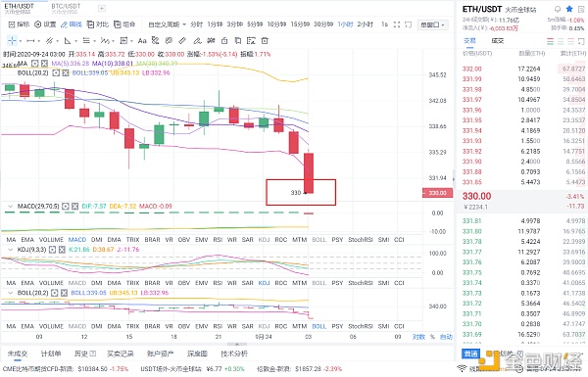Show only sell orders in order book

[x=570, y=41]
